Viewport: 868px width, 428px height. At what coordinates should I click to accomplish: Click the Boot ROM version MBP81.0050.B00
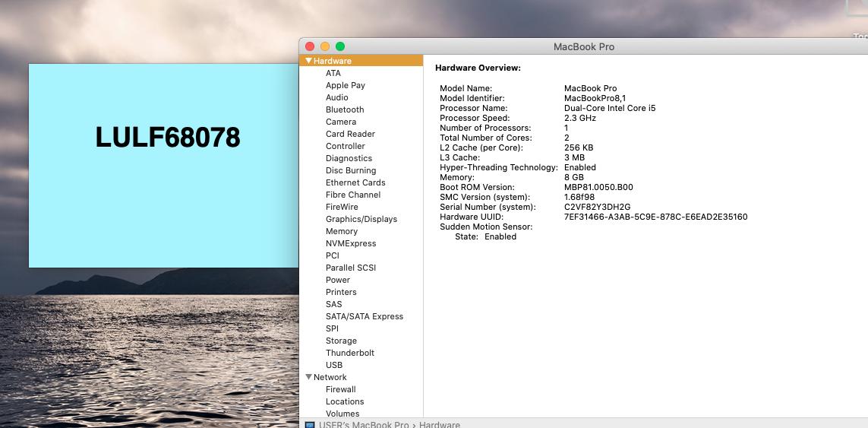598,187
